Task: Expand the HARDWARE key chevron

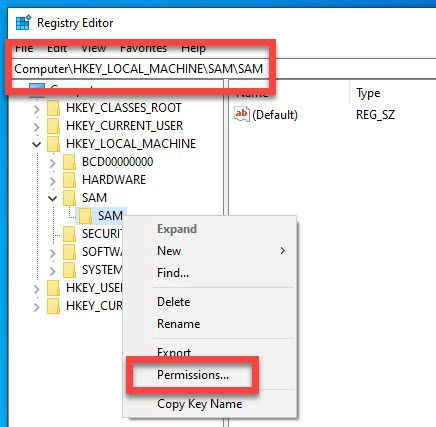Action: click(52, 181)
